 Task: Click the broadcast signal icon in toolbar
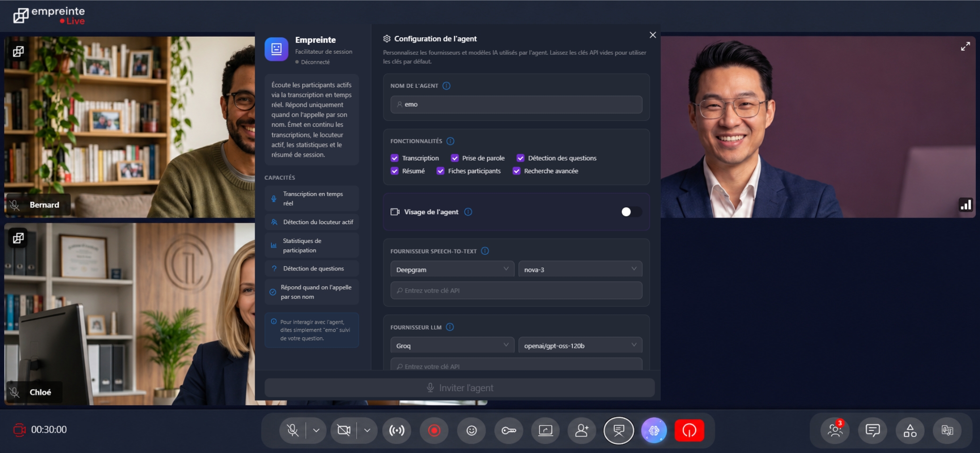tap(397, 430)
